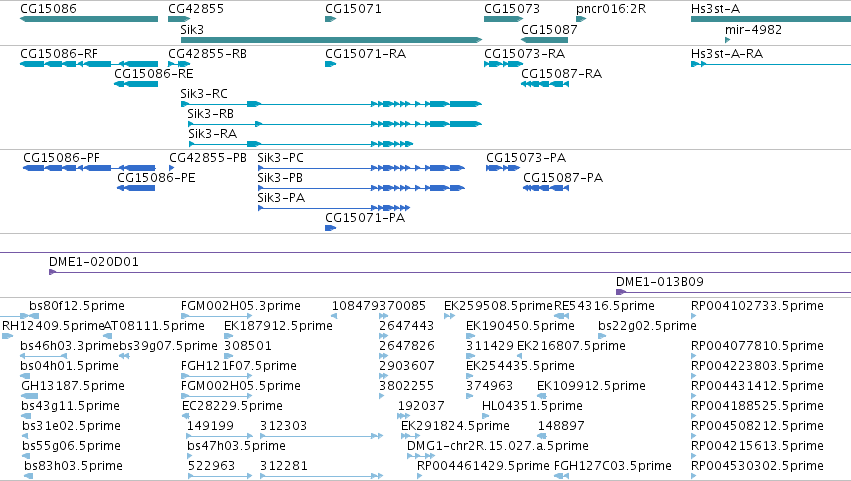The image size is (851, 481).
Task: Click transcript CG15086-RE label
Action: (x=154, y=74)
